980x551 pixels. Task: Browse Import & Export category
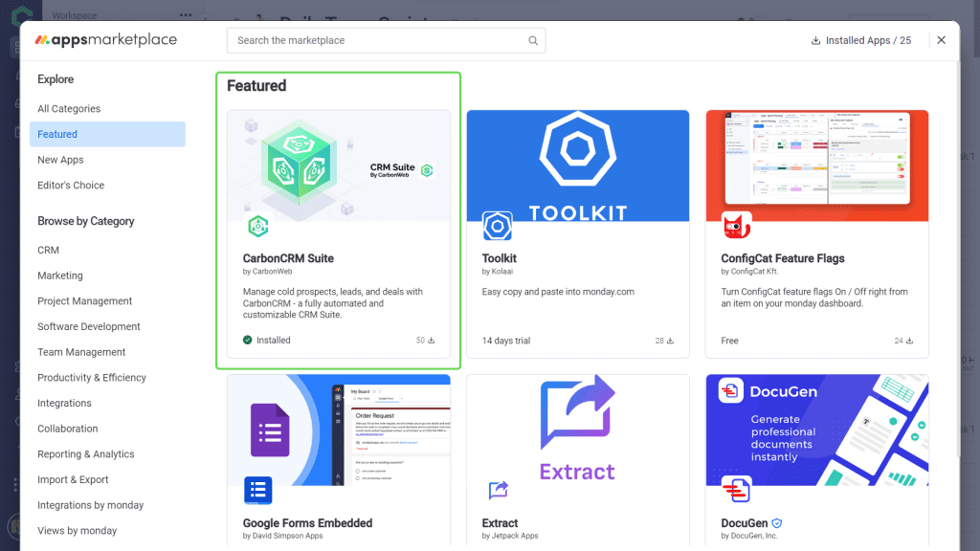tap(73, 480)
